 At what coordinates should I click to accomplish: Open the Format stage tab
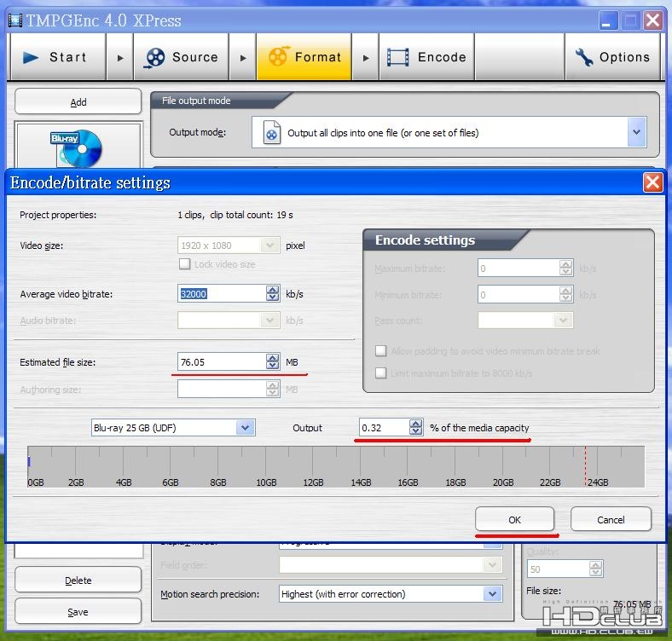click(x=304, y=57)
